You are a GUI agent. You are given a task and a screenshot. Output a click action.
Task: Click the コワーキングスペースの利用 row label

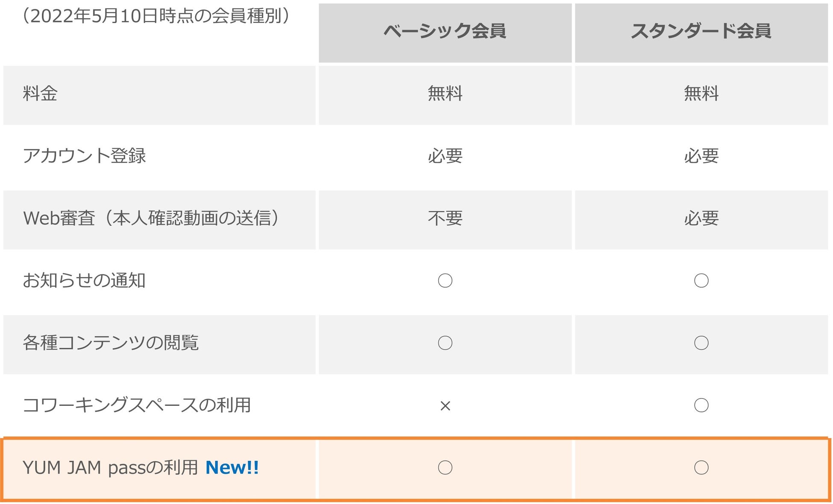(x=137, y=405)
